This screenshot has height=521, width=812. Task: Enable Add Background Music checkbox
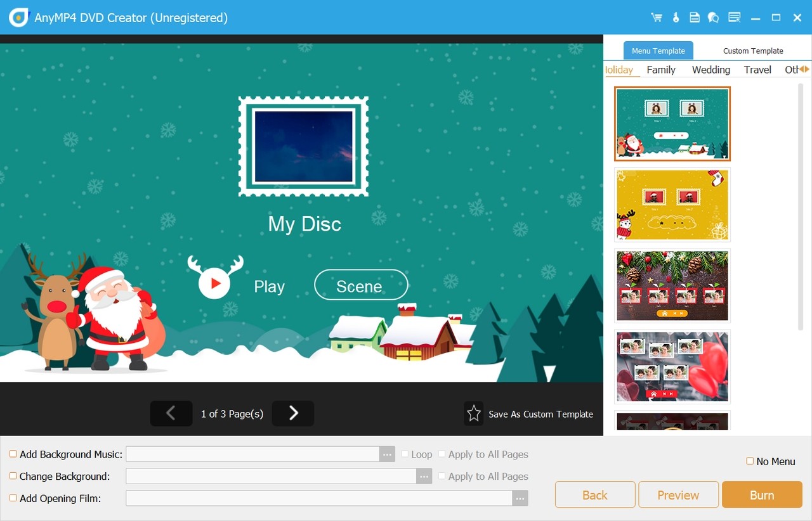(x=13, y=454)
